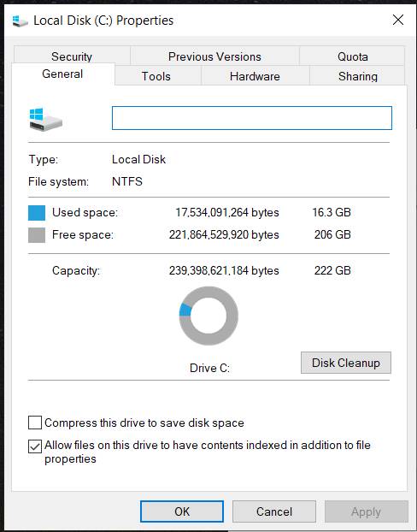Close the Properties dialog with the X

pyautogui.click(x=398, y=20)
